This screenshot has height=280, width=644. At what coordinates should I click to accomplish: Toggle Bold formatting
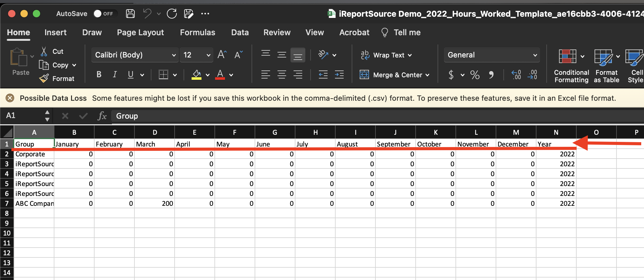tap(99, 74)
